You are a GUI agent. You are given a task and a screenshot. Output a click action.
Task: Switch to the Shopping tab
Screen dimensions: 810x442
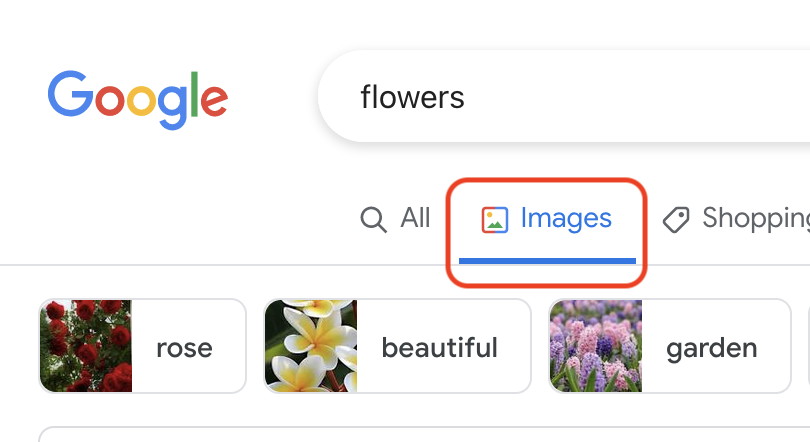(755, 218)
